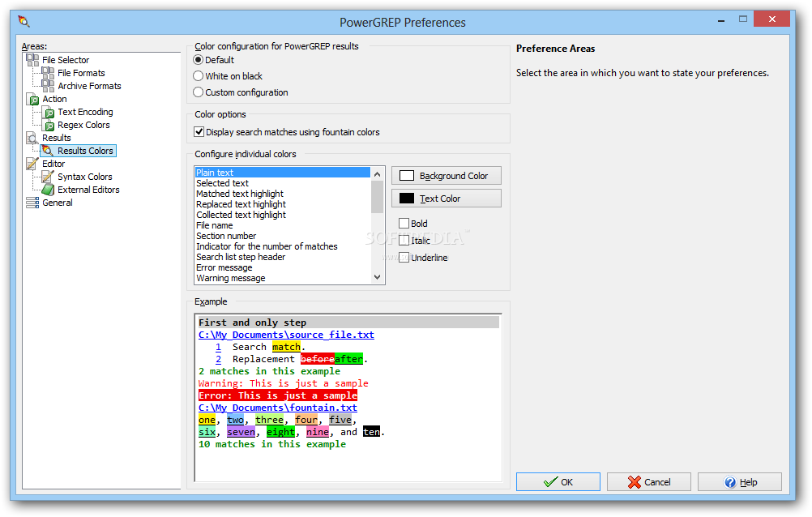Image resolution: width=812 pixels, height=517 pixels.
Task: Click the Background Color button
Action: point(447,176)
